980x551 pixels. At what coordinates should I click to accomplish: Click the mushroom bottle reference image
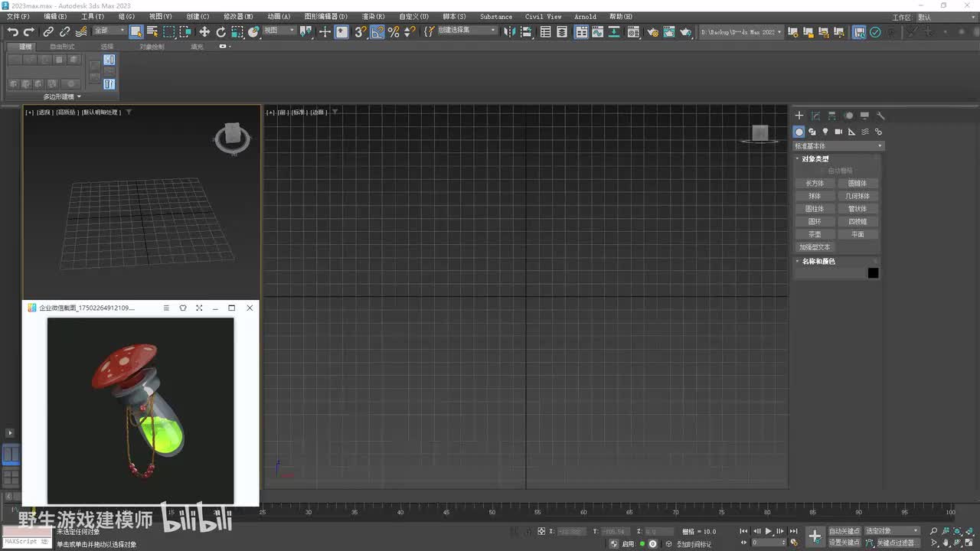[x=141, y=410]
